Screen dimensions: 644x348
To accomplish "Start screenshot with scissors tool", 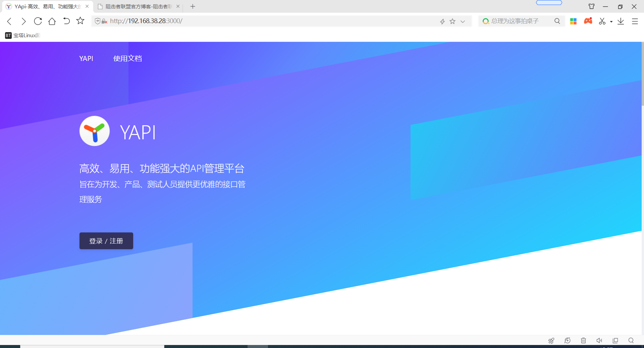I will (602, 21).
